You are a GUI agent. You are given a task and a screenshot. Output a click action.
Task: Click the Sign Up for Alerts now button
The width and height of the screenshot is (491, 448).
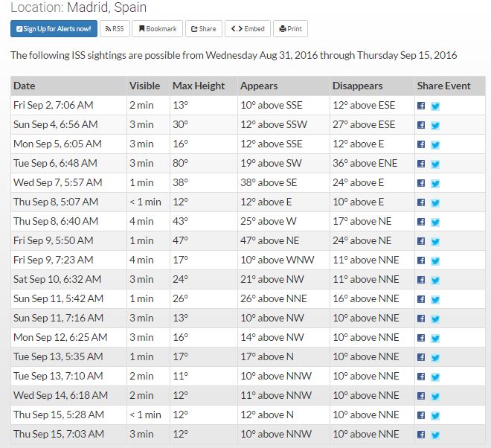[54, 29]
